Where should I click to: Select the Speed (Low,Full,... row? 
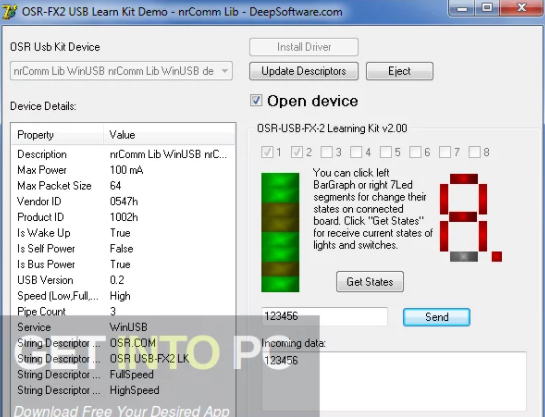[x=123, y=296]
